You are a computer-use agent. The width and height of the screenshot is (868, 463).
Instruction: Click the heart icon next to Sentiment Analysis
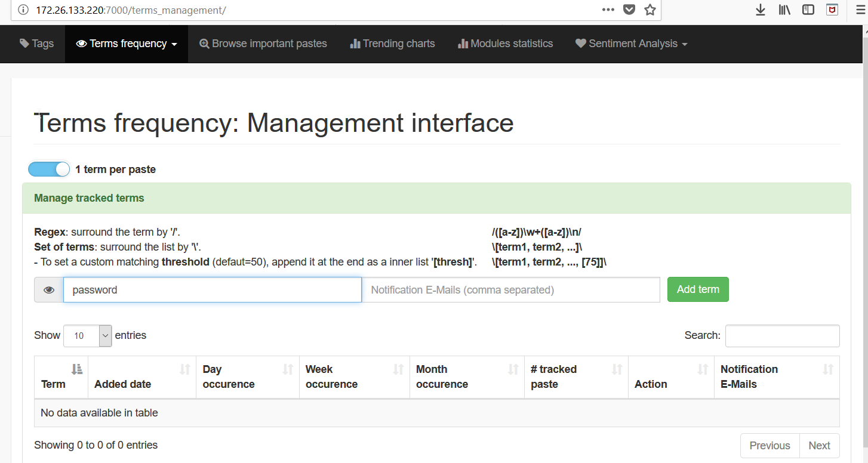point(580,43)
